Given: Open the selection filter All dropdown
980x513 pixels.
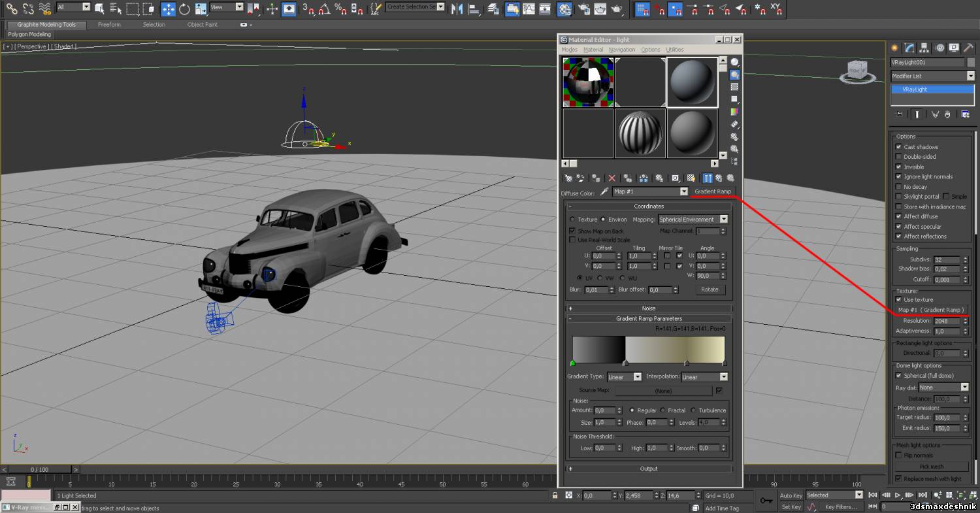Looking at the screenshot, I should tap(73, 7).
